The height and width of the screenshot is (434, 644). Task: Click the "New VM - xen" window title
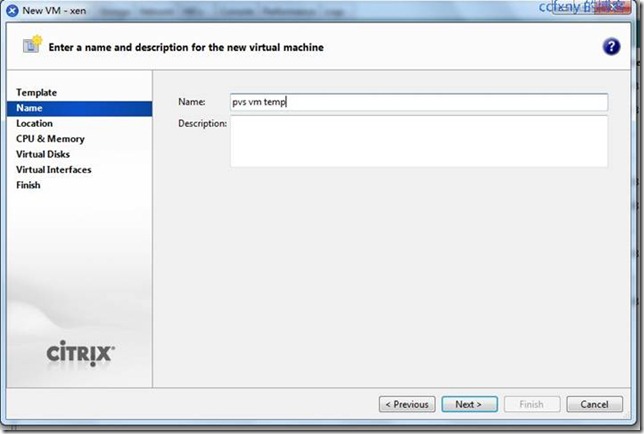(x=54, y=11)
